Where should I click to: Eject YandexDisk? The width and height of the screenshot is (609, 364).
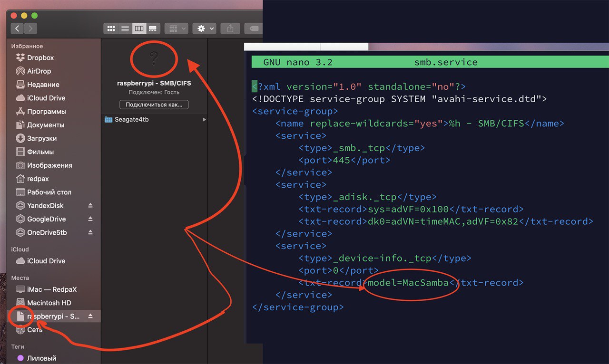click(90, 206)
